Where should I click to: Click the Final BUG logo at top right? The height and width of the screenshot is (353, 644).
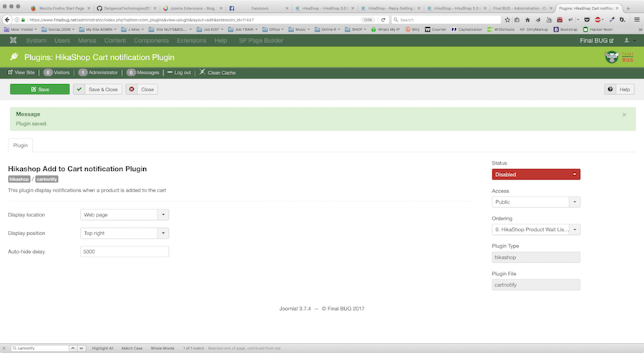point(620,57)
